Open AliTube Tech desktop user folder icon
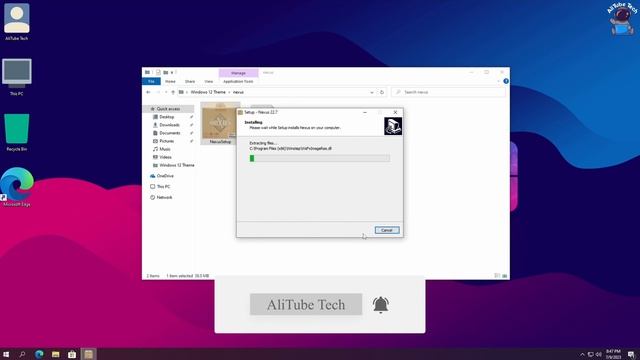This screenshot has height=360, width=640. (x=17, y=22)
